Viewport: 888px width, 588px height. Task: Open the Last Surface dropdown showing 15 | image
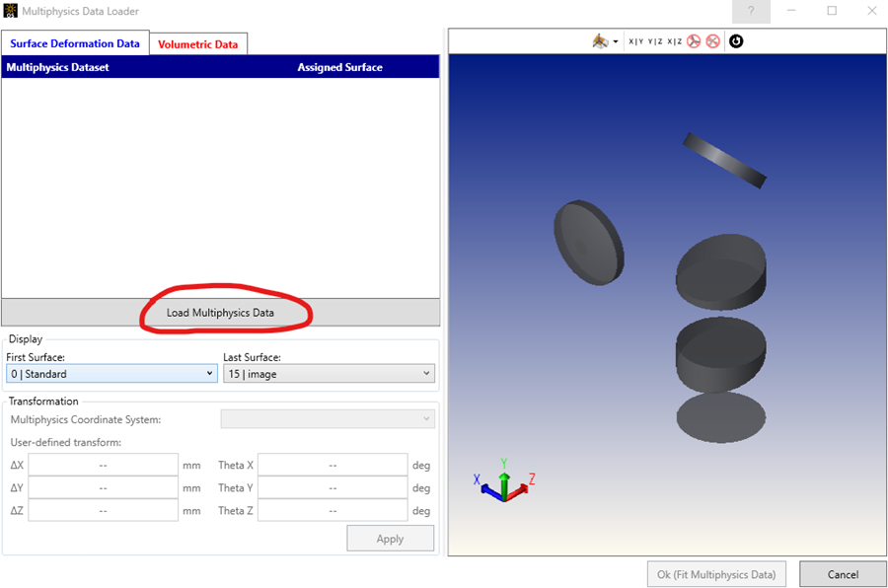click(x=329, y=373)
